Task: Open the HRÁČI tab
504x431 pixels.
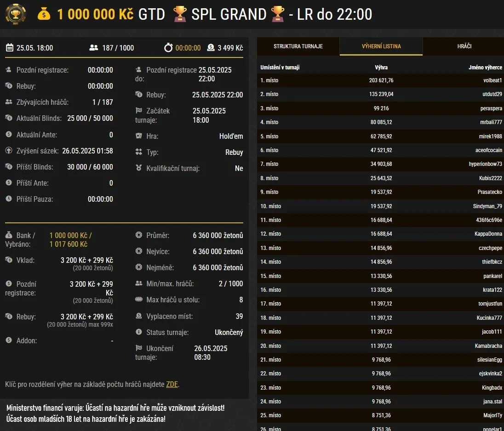Action: click(x=464, y=46)
